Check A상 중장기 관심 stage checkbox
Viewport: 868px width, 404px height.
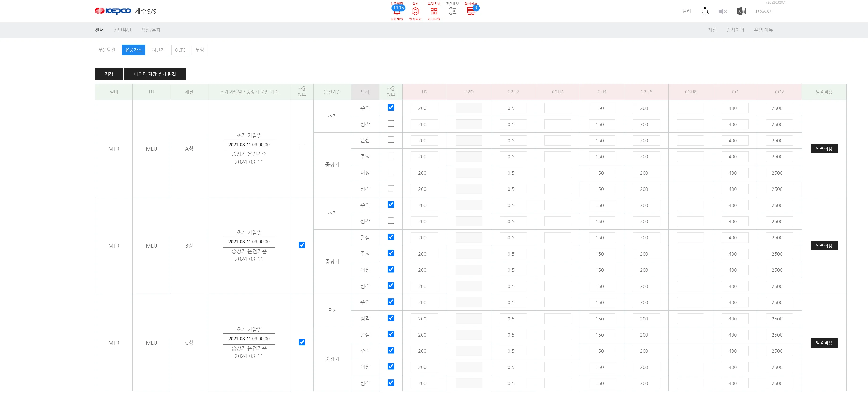click(x=391, y=139)
